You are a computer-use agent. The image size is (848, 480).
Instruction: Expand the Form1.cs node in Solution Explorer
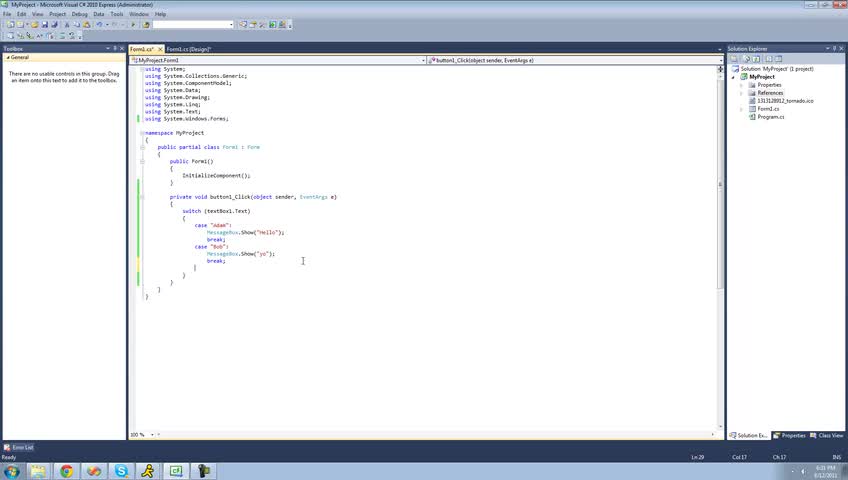[741, 109]
